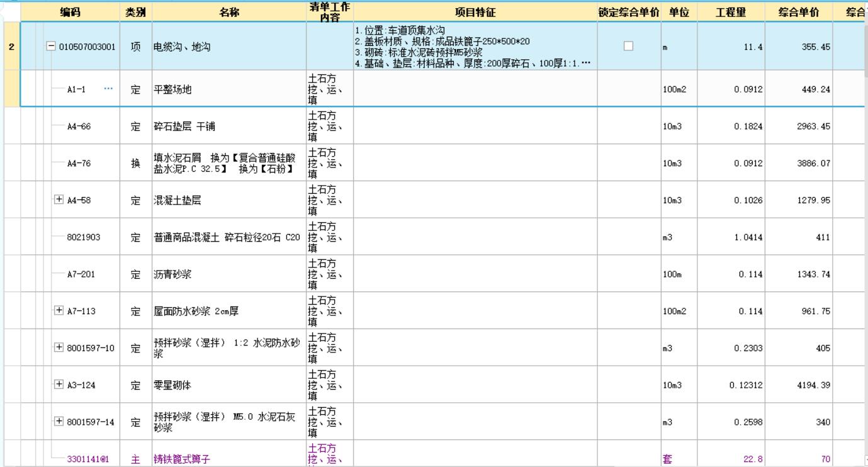Click the name cell 普通商品混凝土 C20
The width and height of the screenshot is (868, 467).
coord(228,237)
